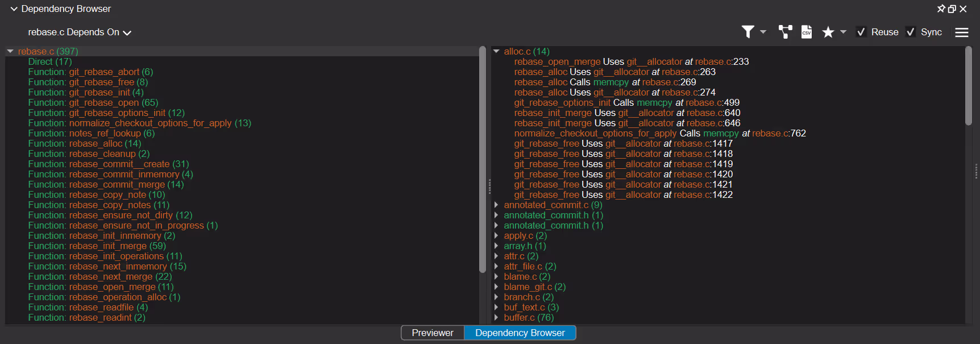Screen dimensions: 980x344
Task: Open the favorites star dropdown arrow
Action: pyautogui.click(x=844, y=32)
